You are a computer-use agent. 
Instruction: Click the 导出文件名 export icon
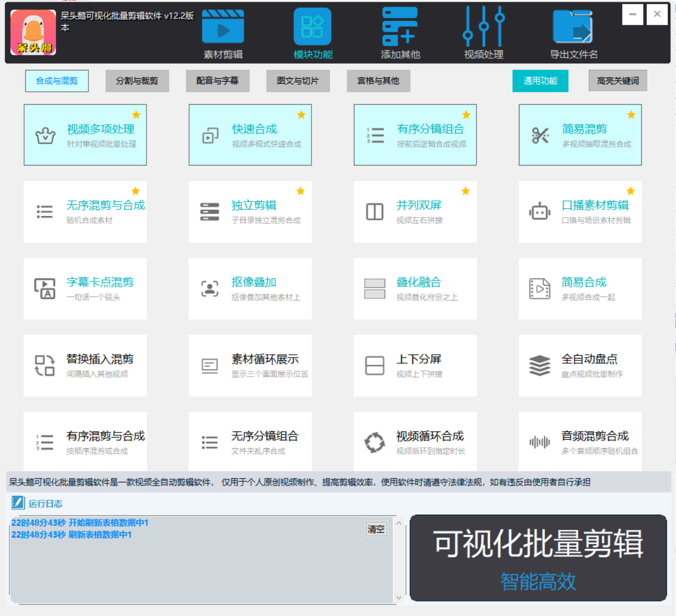point(572,26)
